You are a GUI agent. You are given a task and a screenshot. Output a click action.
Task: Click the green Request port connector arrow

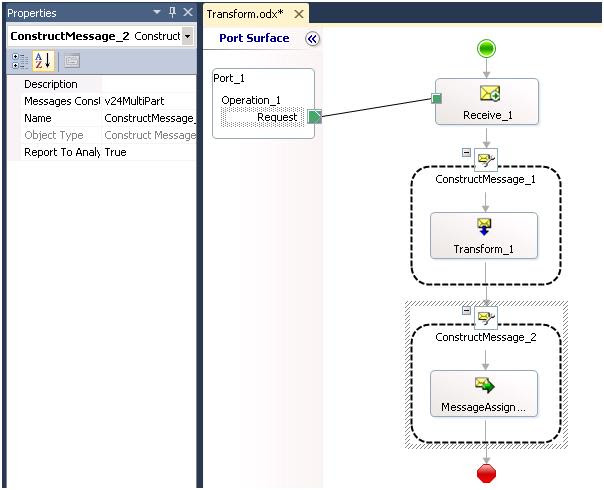315,116
